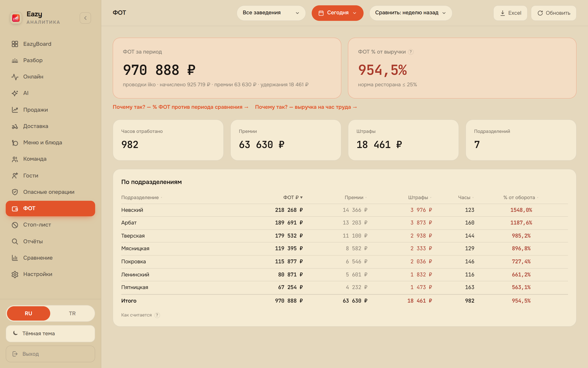Click the Отчёты magnifier icon
The image size is (588, 368).
click(15, 241)
